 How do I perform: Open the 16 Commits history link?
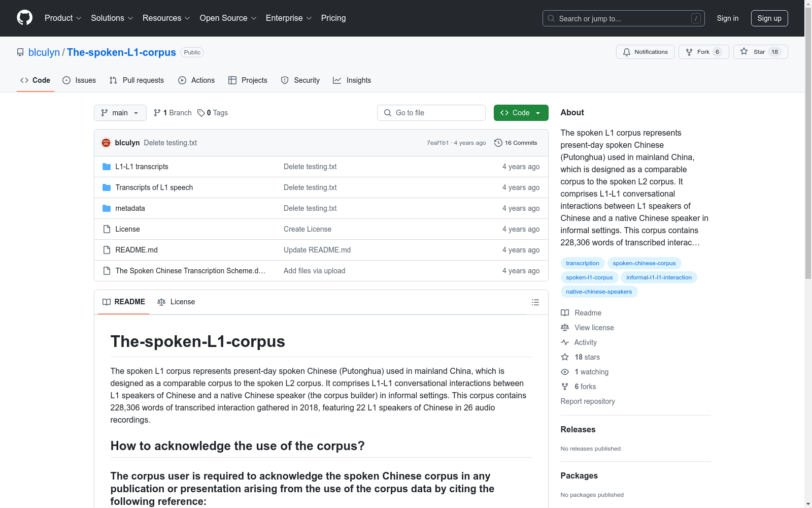pos(516,143)
